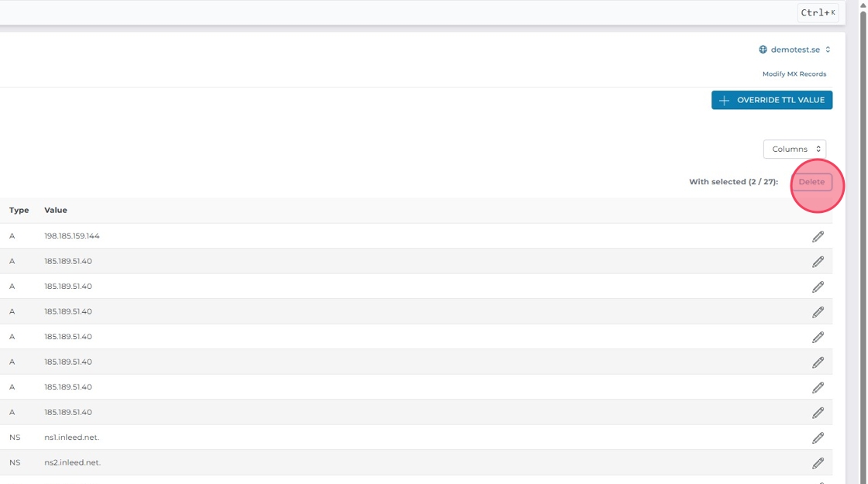Open the Modify MX Records link
The width and height of the screenshot is (868, 484).
tap(794, 74)
